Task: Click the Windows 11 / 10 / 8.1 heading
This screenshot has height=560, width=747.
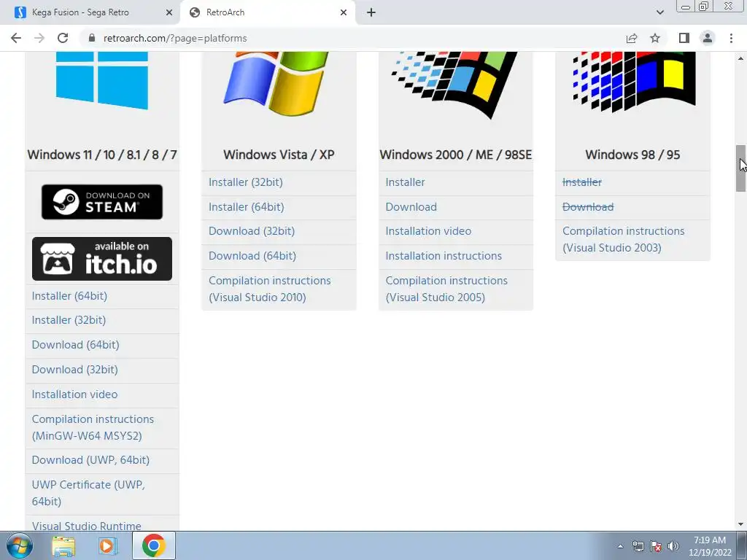Action: point(102,155)
